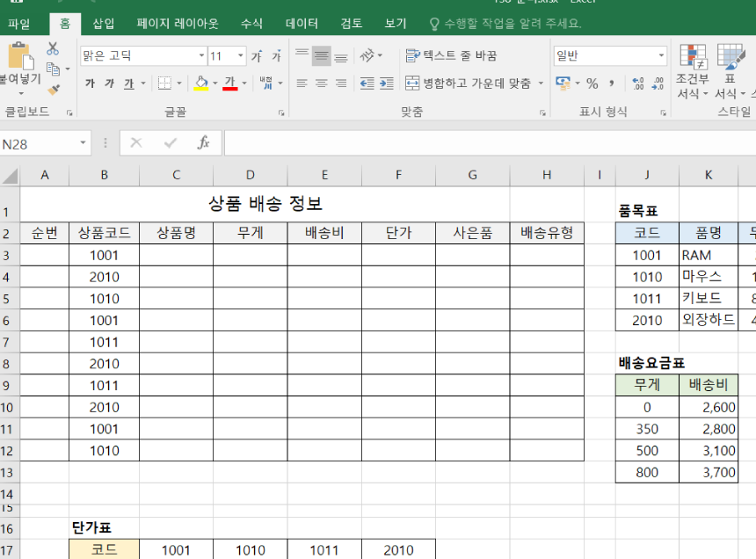Open alignment group dialog launcher

point(542,113)
